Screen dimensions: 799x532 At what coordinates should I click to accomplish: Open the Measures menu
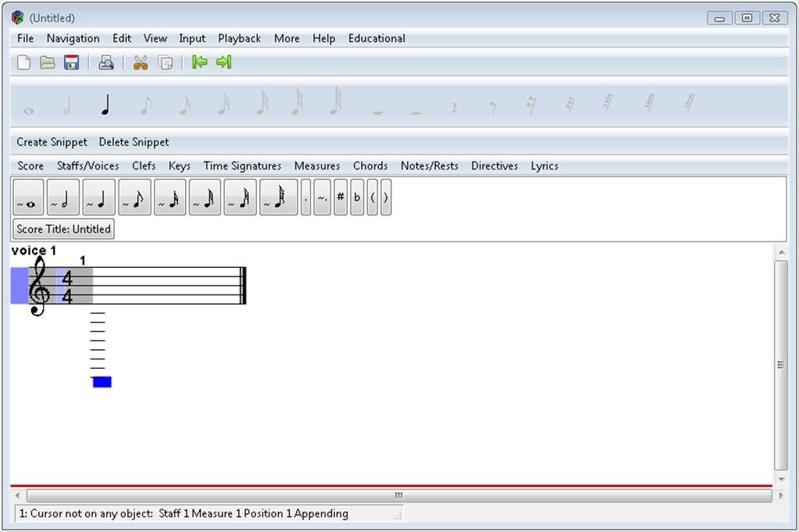click(x=317, y=166)
